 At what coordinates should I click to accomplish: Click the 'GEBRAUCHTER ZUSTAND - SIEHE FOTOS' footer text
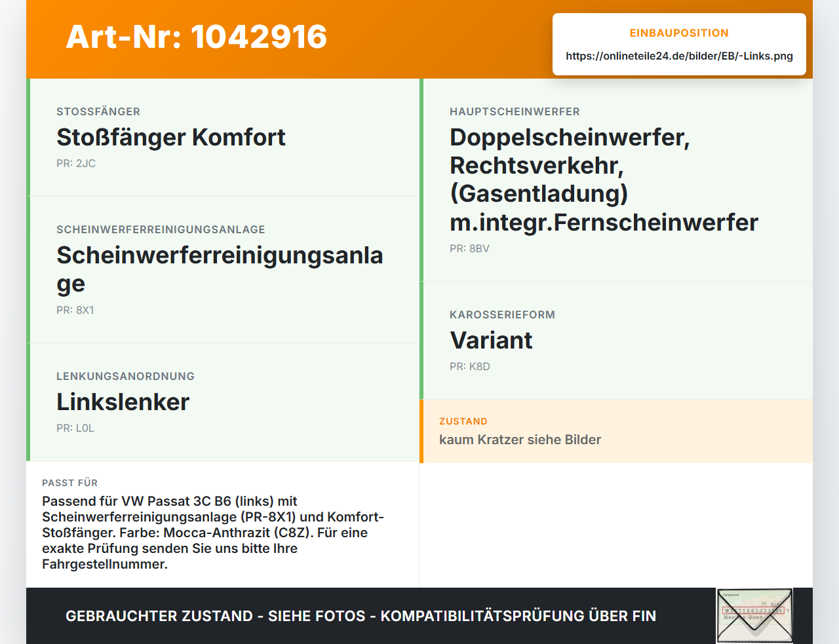[x=361, y=616]
